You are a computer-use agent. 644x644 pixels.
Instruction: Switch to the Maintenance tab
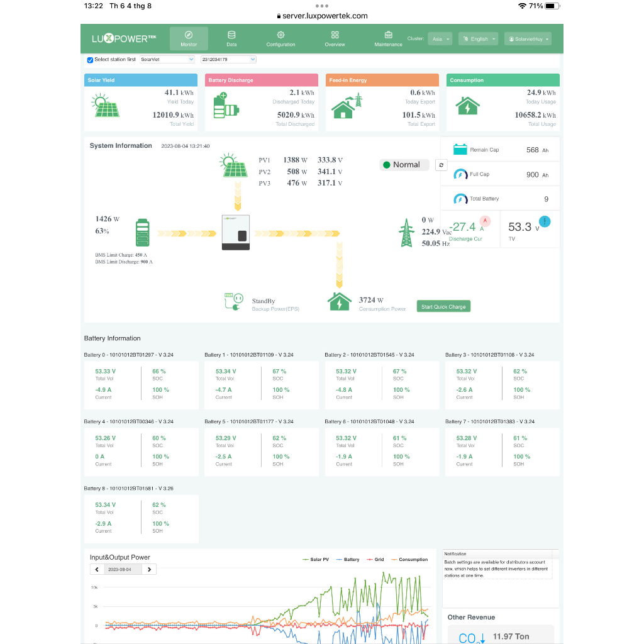click(388, 39)
